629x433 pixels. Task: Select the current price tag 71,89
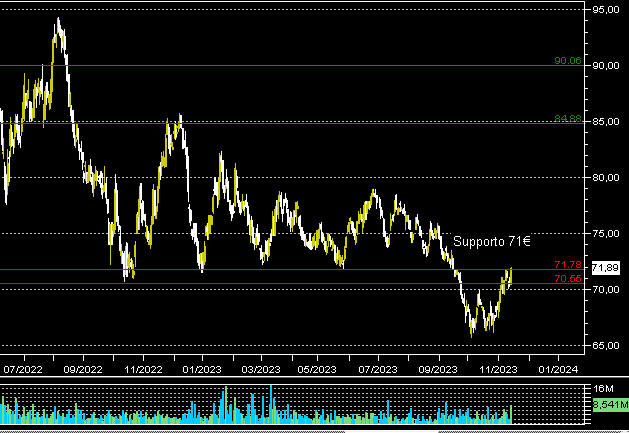point(605,268)
